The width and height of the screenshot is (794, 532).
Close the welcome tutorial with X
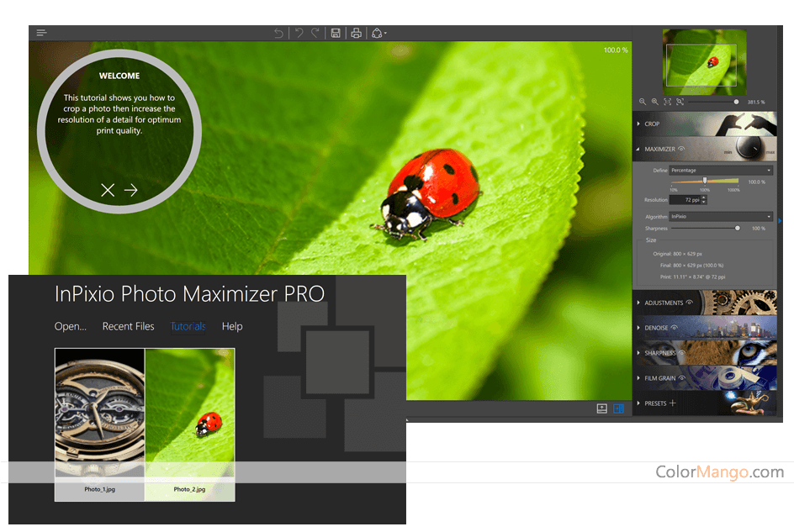[108, 190]
